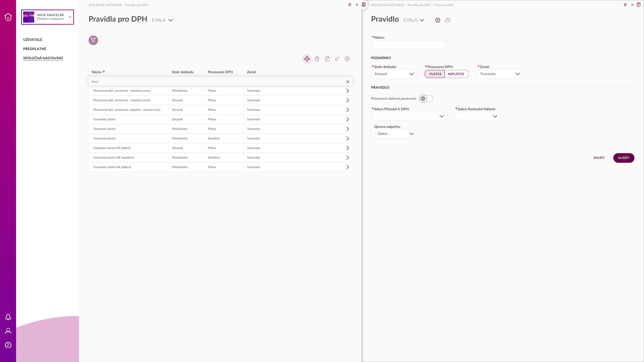Click ULOŽIT to save the rule

(x=624, y=158)
